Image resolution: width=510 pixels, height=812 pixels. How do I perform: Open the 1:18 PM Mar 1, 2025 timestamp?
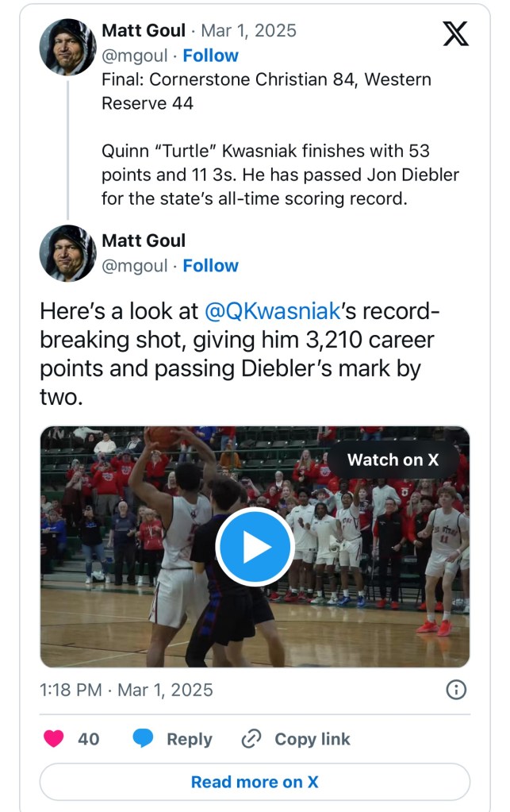(x=126, y=690)
